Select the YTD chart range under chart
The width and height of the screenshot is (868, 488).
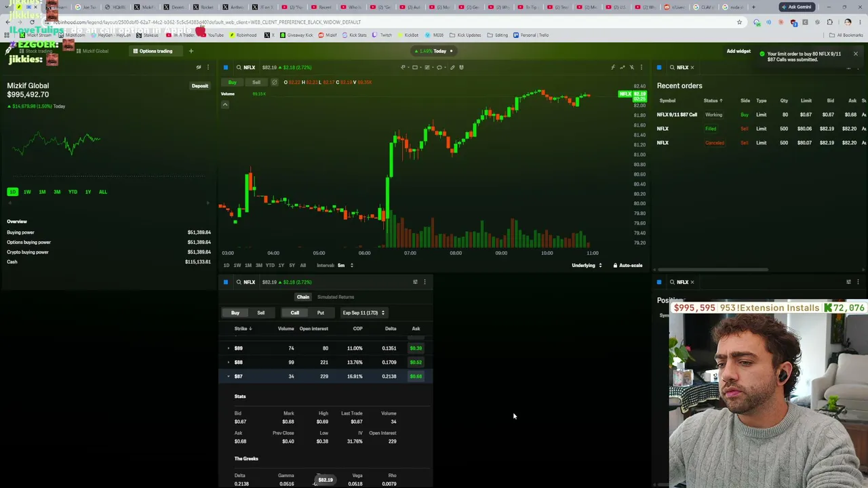(x=270, y=265)
